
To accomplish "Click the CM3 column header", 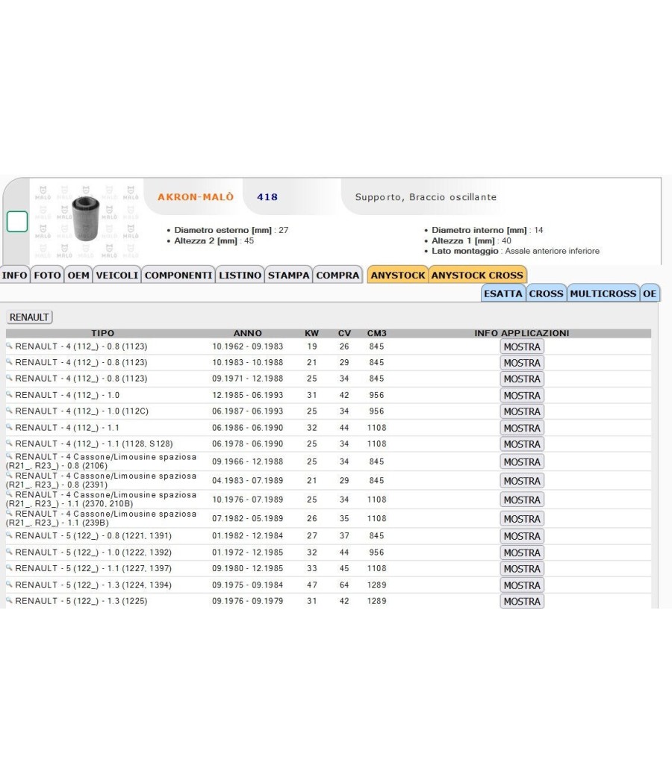I will point(376,333).
